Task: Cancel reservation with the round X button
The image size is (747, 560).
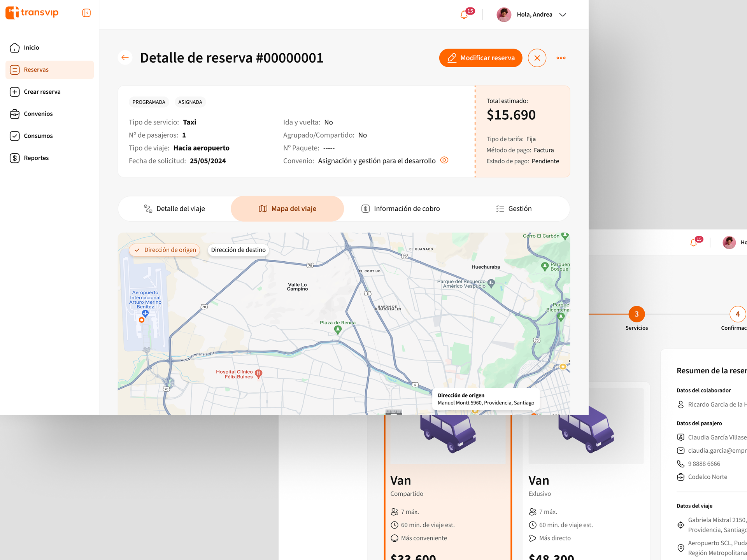Action: click(537, 58)
